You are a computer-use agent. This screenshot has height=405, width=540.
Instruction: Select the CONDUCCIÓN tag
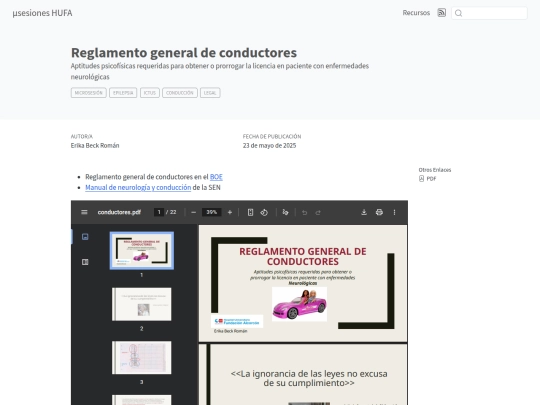tap(180, 93)
